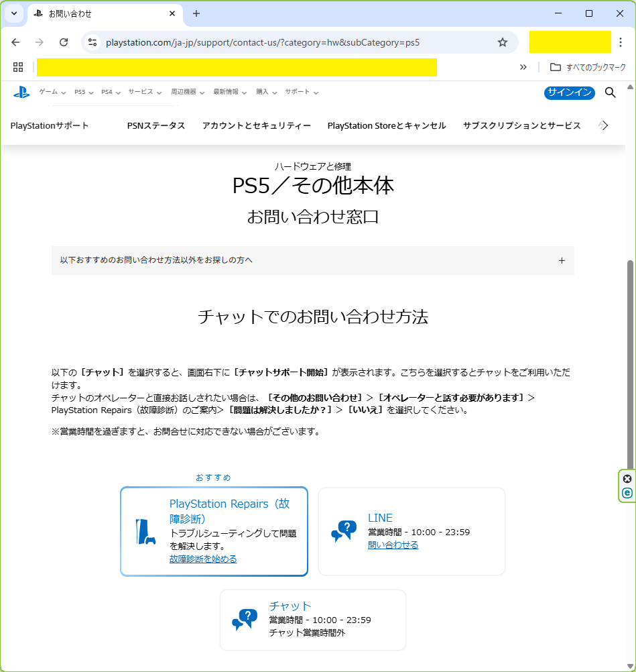The height and width of the screenshot is (672, 636).
Task: Open the PSNステータス tab
Action: [155, 125]
